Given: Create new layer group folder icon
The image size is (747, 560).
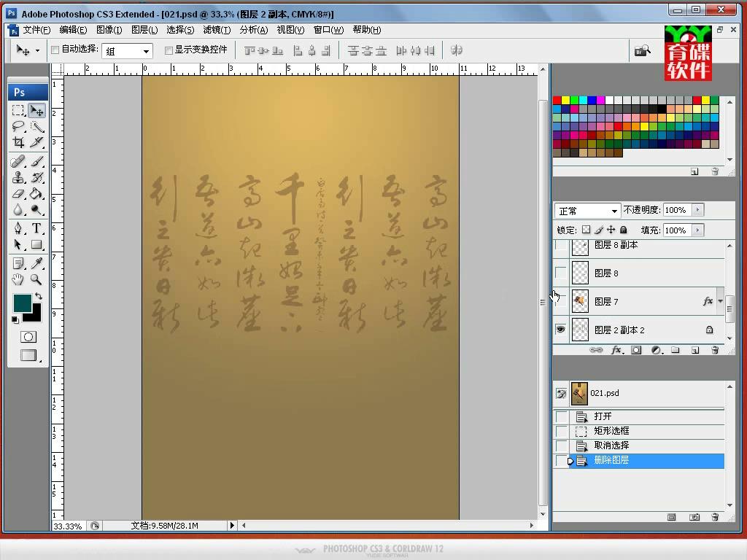Looking at the screenshot, I should [676, 350].
